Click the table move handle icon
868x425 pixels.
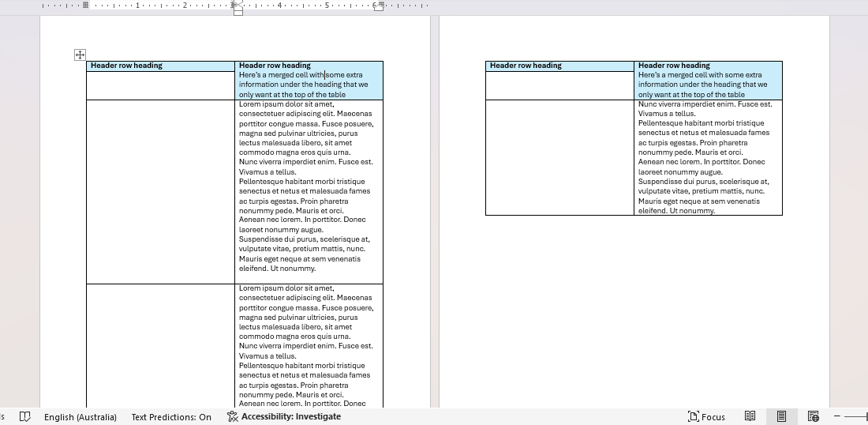[80, 55]
